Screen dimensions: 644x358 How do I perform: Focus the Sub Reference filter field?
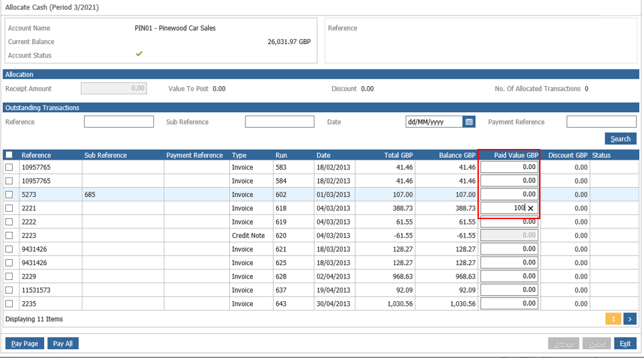tap(280, 122)
